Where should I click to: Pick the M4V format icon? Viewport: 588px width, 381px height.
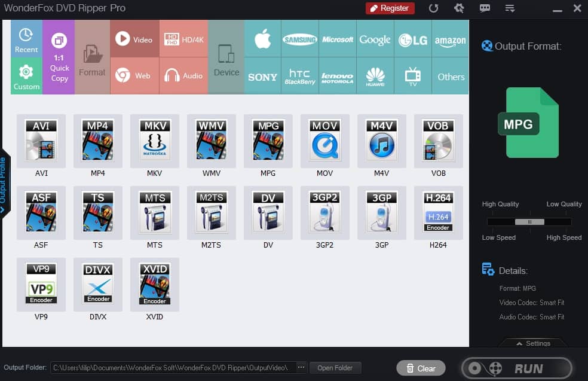382,141
